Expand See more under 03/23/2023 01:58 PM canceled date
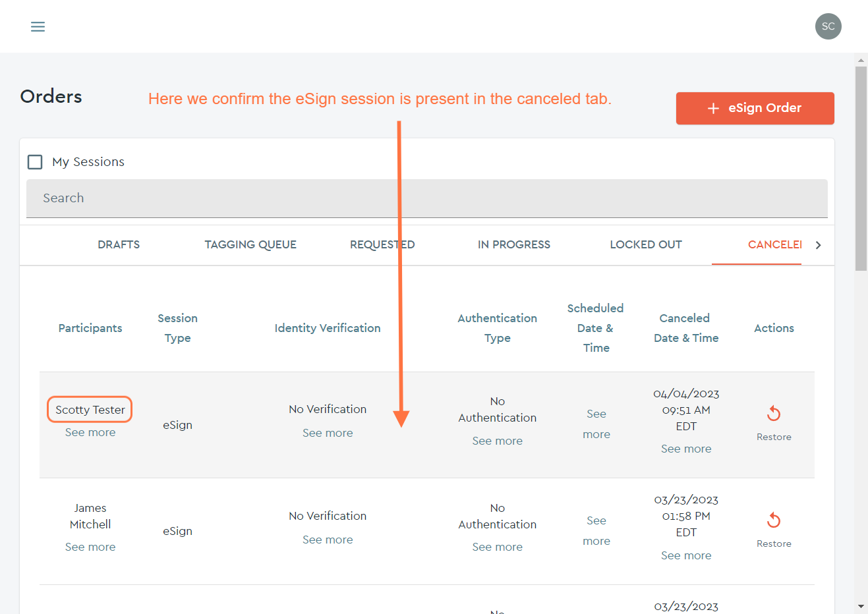The image size is (868, 614). 686,555
